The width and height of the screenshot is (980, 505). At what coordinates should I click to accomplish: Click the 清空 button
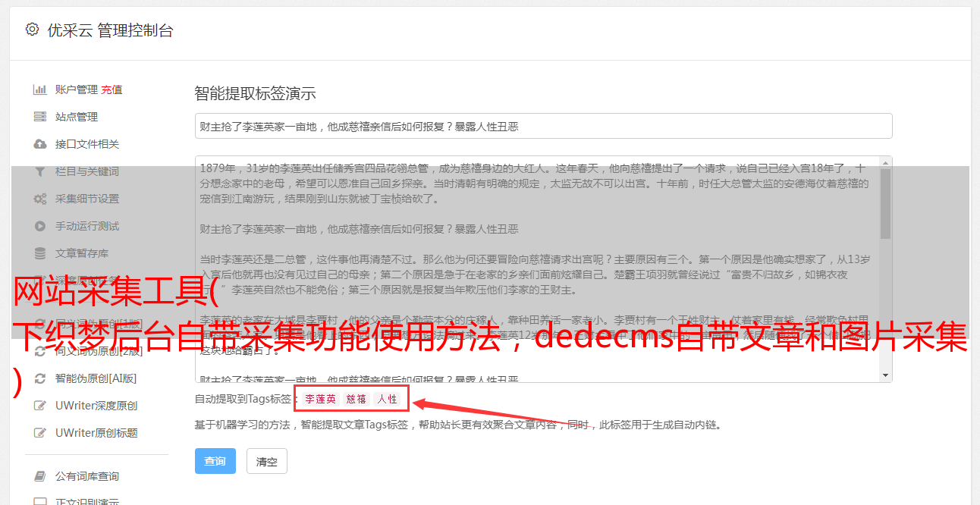267,461
